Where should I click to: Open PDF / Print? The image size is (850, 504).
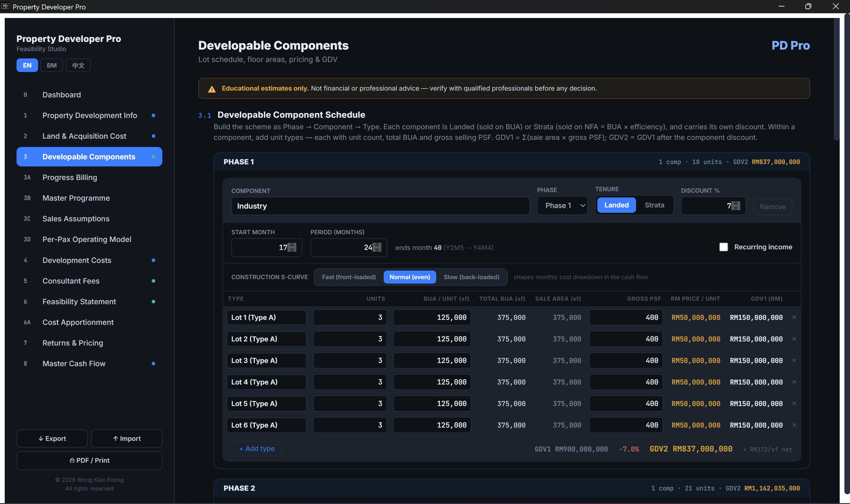click(89, 460)
